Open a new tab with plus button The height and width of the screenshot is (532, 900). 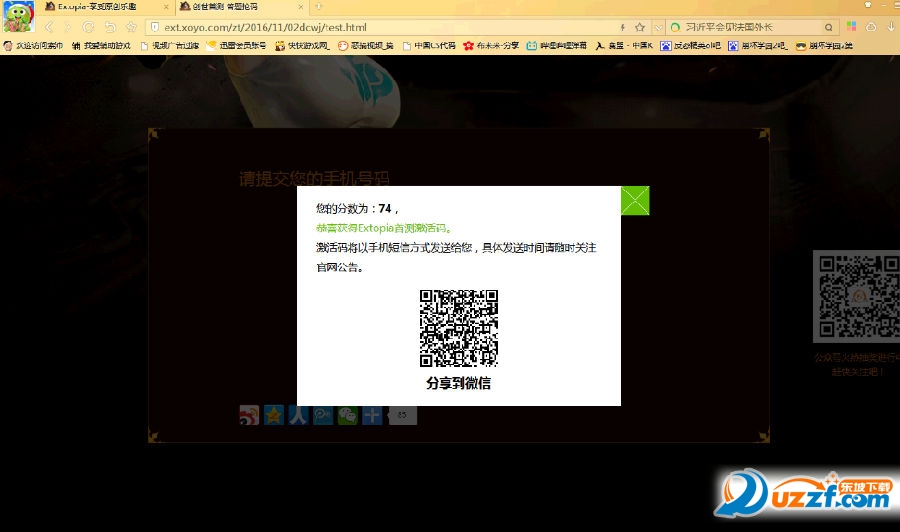coord(319,7)
